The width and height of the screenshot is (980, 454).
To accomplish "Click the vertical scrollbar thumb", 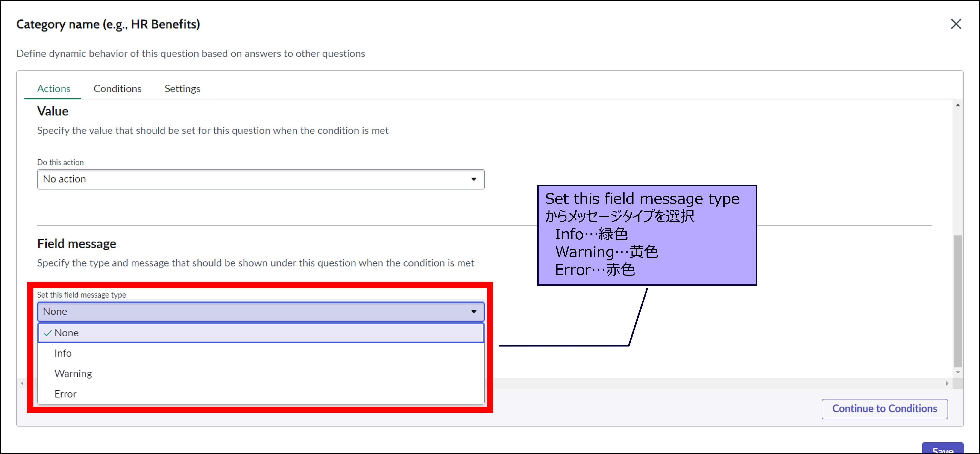I will [x=958, y=301].
